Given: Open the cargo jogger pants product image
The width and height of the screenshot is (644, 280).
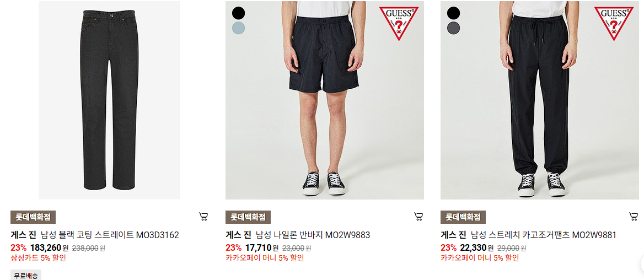Looking at the screenshot, I should pyautogui.click(x=540, y=100).
